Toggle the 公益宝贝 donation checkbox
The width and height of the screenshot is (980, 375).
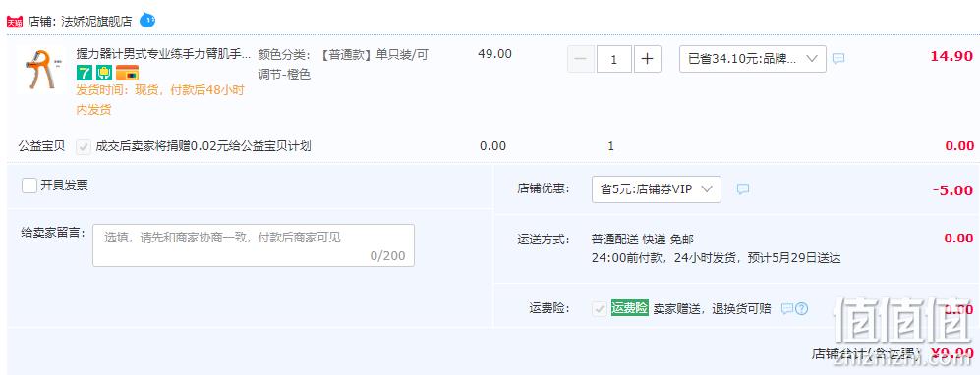[x=84, y=147]
